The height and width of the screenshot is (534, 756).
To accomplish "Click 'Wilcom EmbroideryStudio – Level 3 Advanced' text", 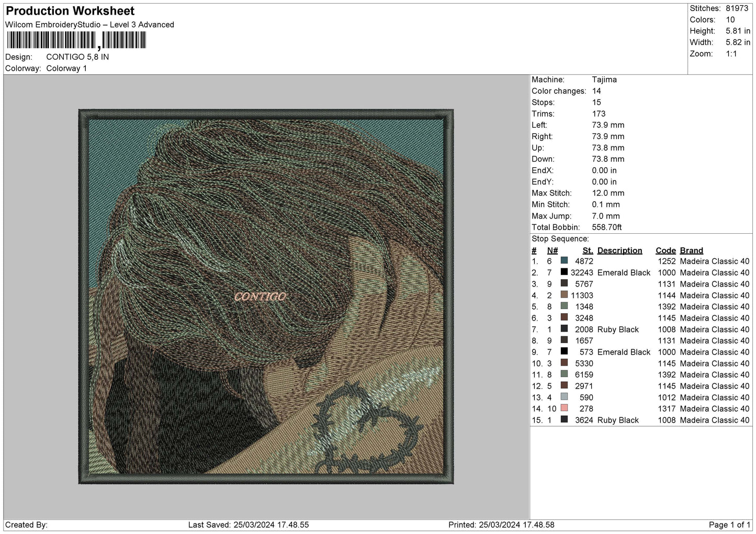I will coord(89,25).
